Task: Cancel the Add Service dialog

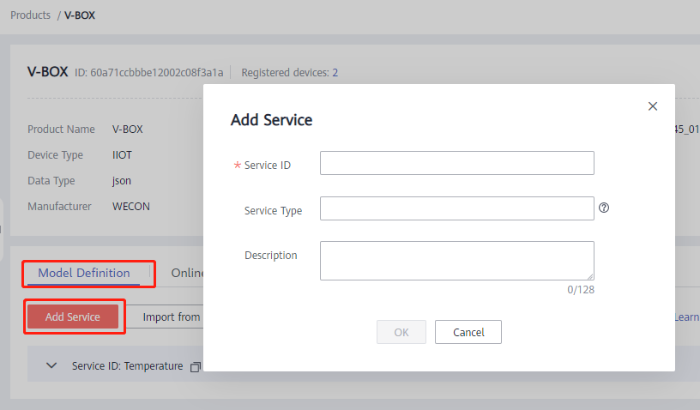Action: point(468,332)
